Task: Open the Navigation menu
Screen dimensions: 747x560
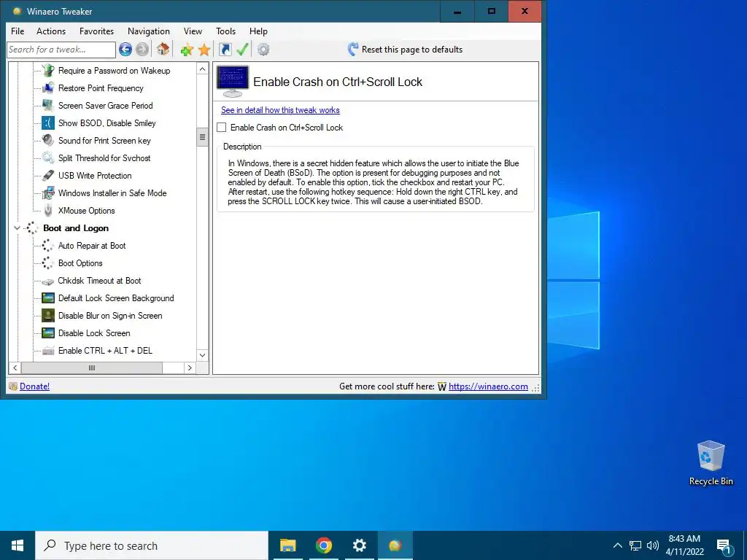Action: pyautogui.click(x=149, y=31)
